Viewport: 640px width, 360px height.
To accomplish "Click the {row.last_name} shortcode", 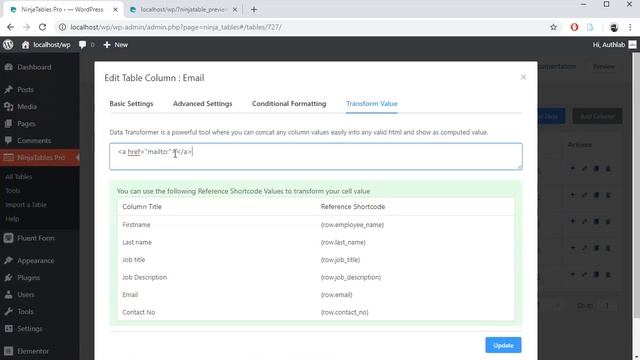I will [x=343, y=242].
